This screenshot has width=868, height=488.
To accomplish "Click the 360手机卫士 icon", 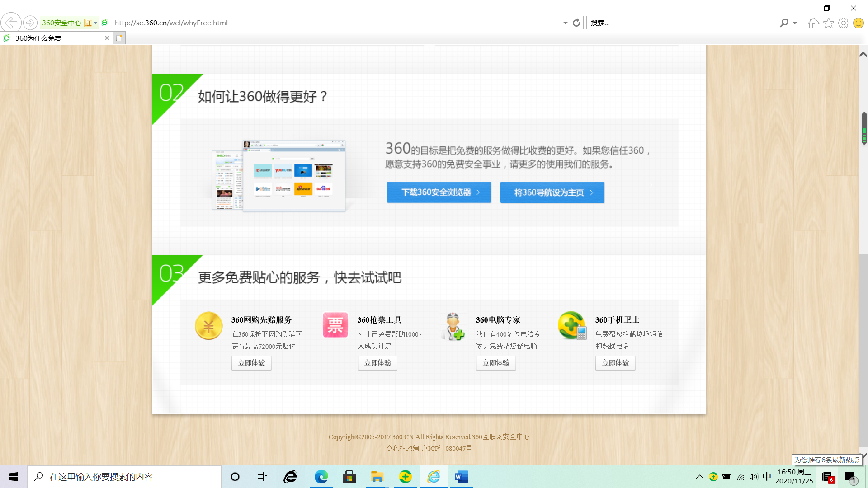I will (572, 325).
